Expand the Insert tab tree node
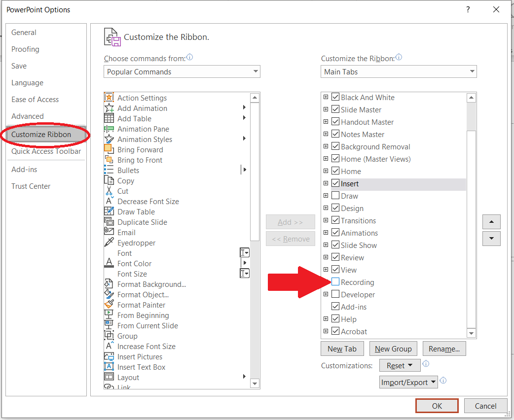 pos(326,183)
